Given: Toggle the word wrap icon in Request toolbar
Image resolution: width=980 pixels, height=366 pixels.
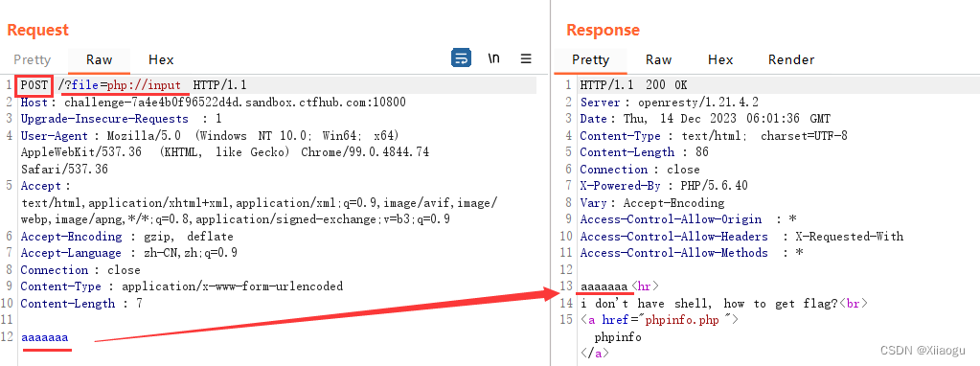Looking at the screenshot, I should [x=461, y=58].
